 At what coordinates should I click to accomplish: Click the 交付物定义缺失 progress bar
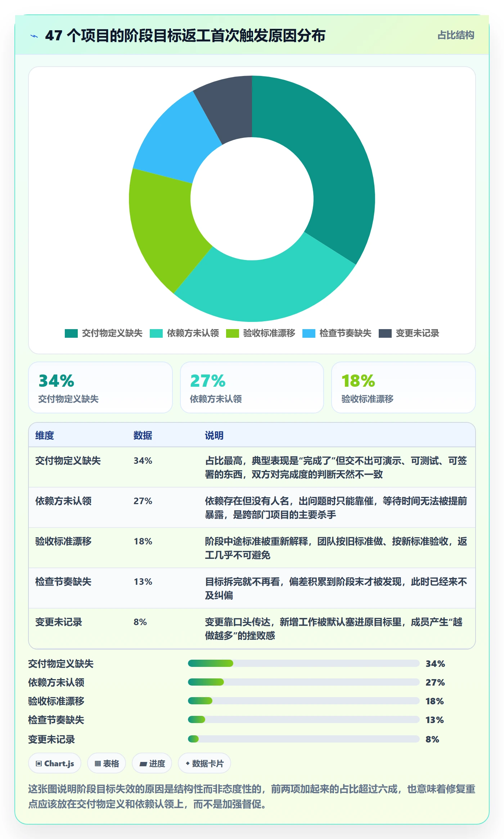click(304, 663)
